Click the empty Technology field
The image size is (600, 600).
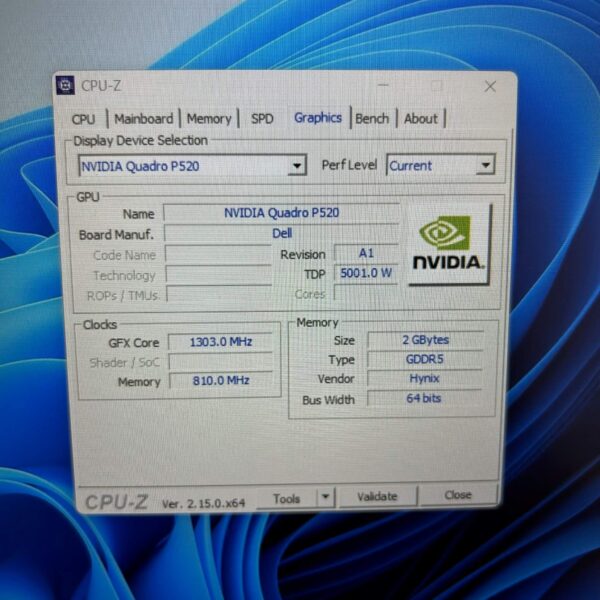tap(219, 274)
